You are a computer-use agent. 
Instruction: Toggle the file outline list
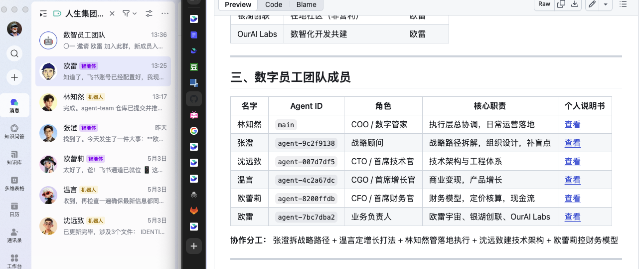623,4
